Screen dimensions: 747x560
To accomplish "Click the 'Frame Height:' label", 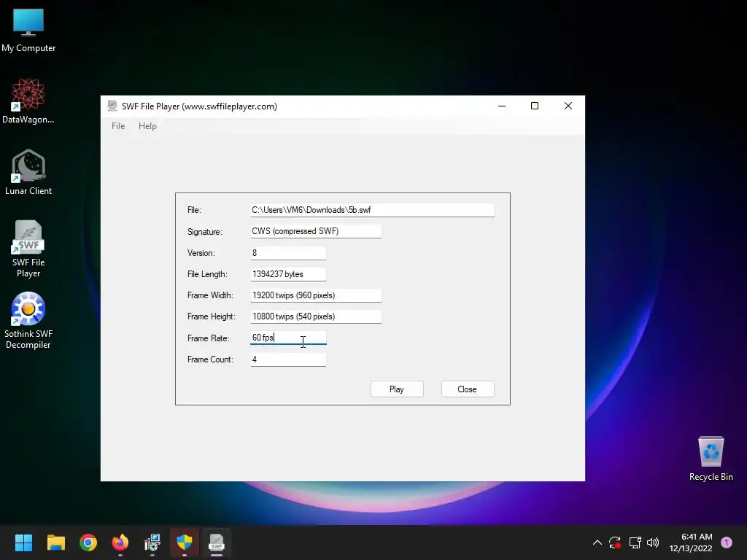I will [211, 316].
